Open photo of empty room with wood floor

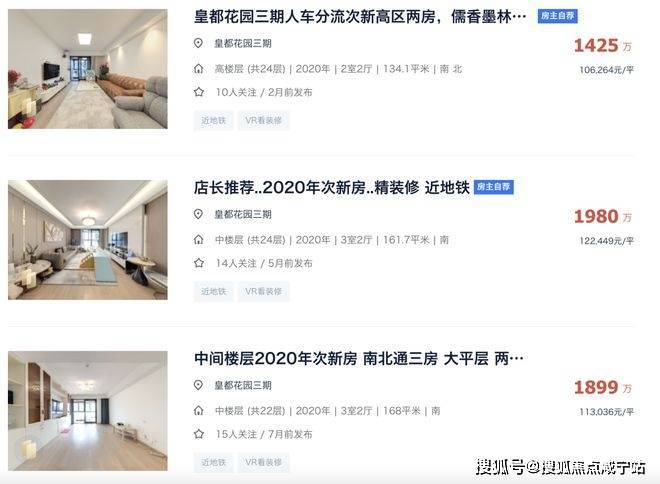88,411
